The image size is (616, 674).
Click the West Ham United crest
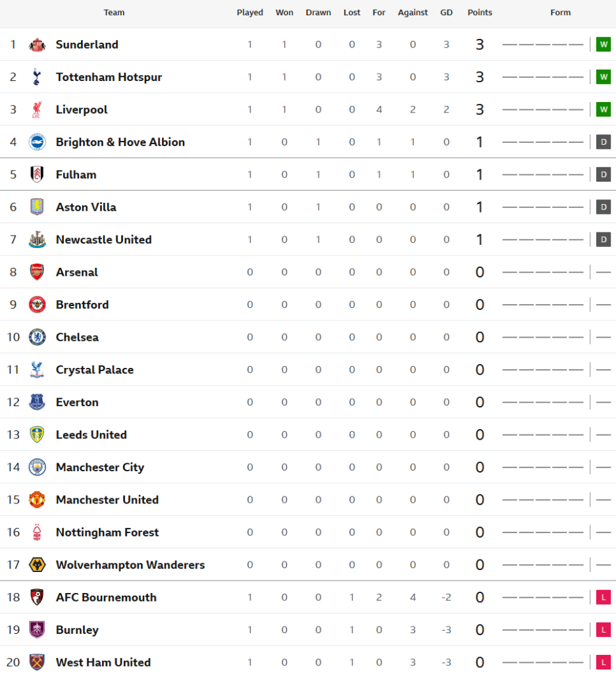[x=37, y=662]
